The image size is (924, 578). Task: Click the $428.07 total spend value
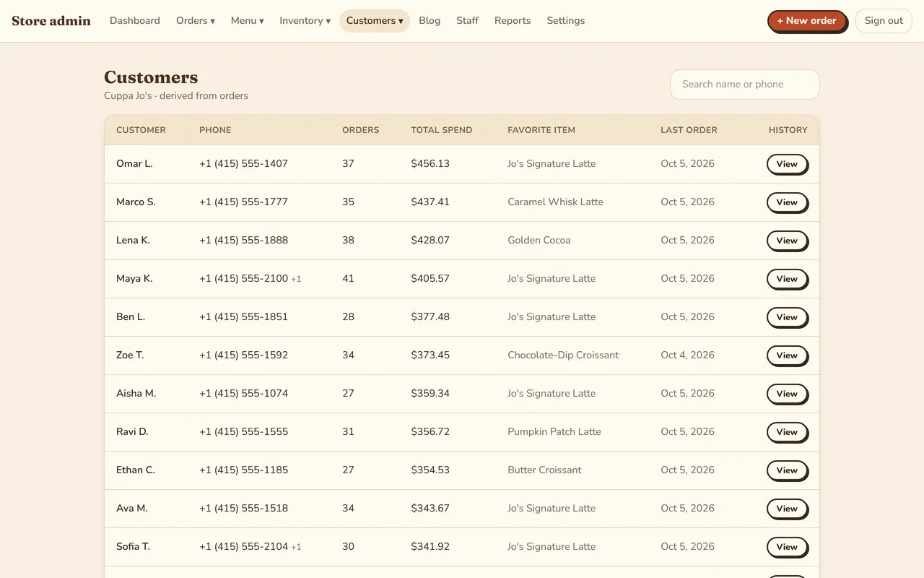click(430, 241)
